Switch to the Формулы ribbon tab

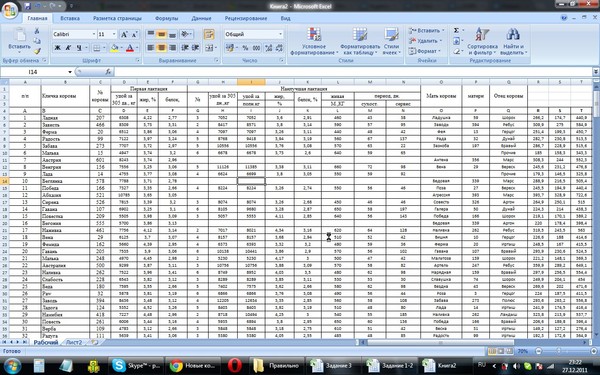point(166,18)
